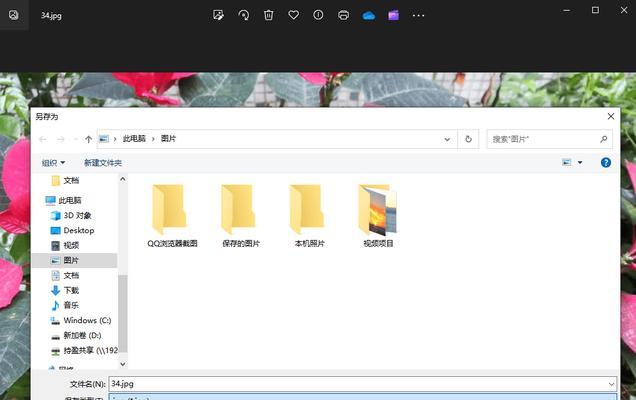Image resolution: width=636 pixels, height=400 pixels.
Task: Refresh the 图片 folder listing
Action: (468, 139)
